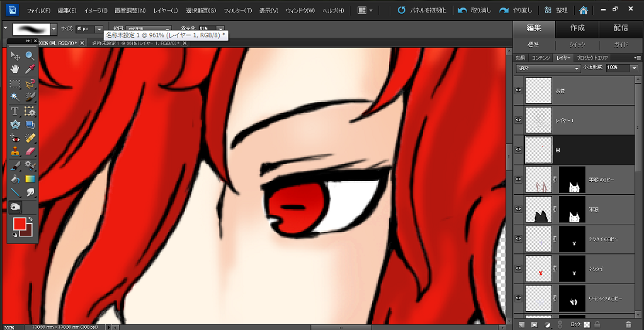Open the レイヤー(L) menu
The width and height of the screenshot is (644, 330).
(x=166, y=10)
